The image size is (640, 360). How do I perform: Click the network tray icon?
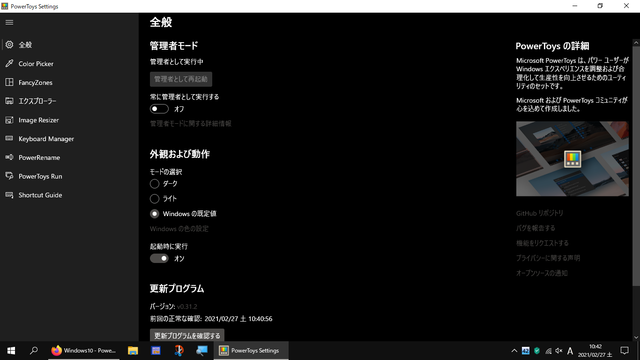[x=548, y=351]
